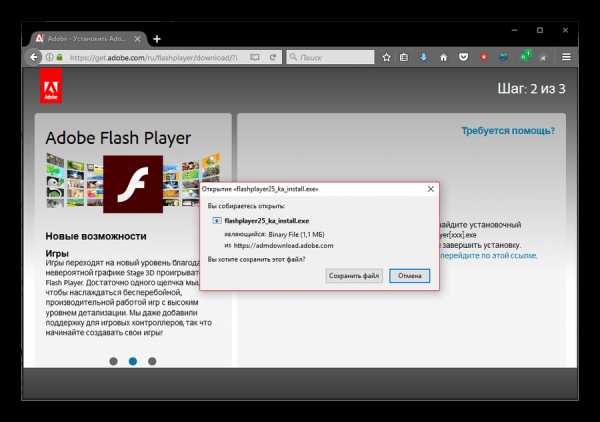The width and height of the screenshot is (600, 422).
Task: Open a new tab with plus
Action: point(157,39)
